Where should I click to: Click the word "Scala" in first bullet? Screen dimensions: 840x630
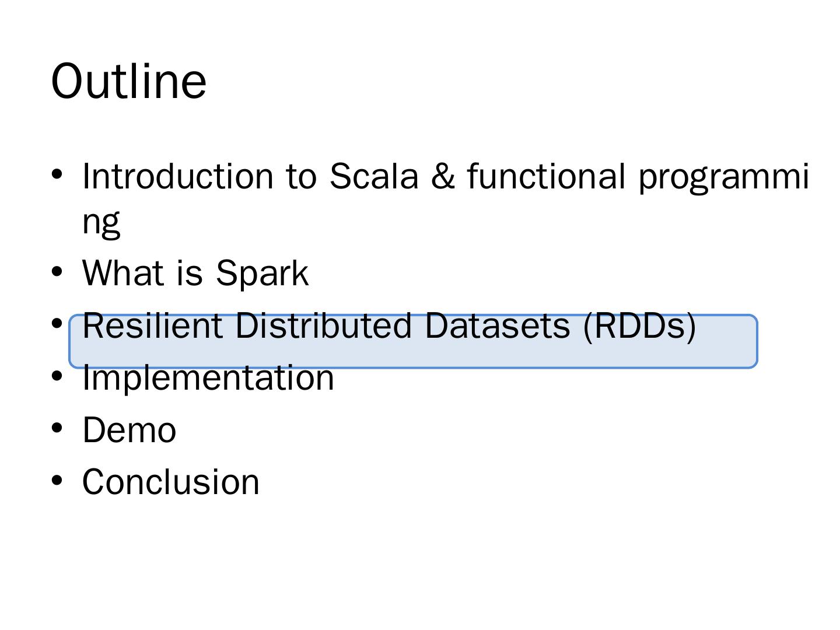click(x=374, y=176)
